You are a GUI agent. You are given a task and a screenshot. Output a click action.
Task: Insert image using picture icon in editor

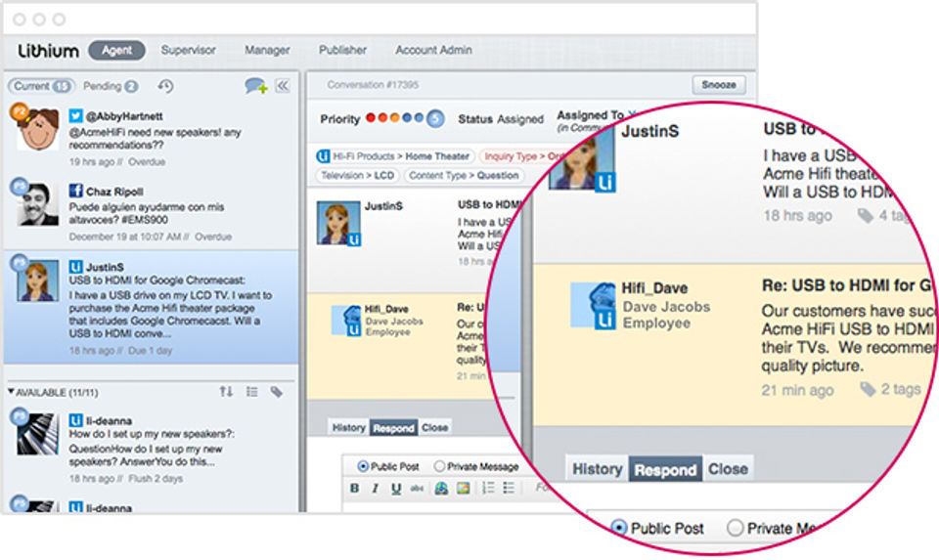point(463,489)
